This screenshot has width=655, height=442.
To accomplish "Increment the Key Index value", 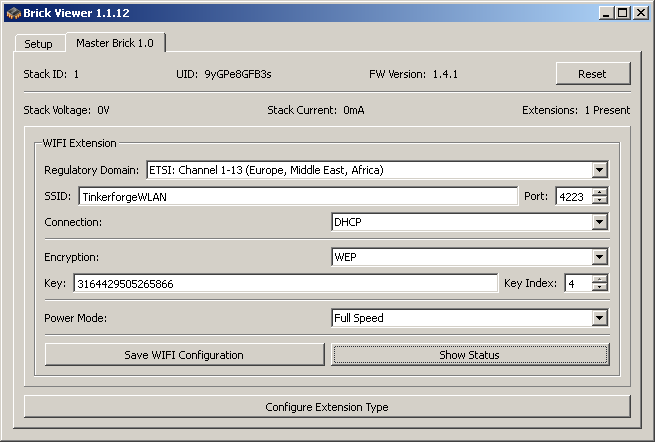I will [600, 279].
